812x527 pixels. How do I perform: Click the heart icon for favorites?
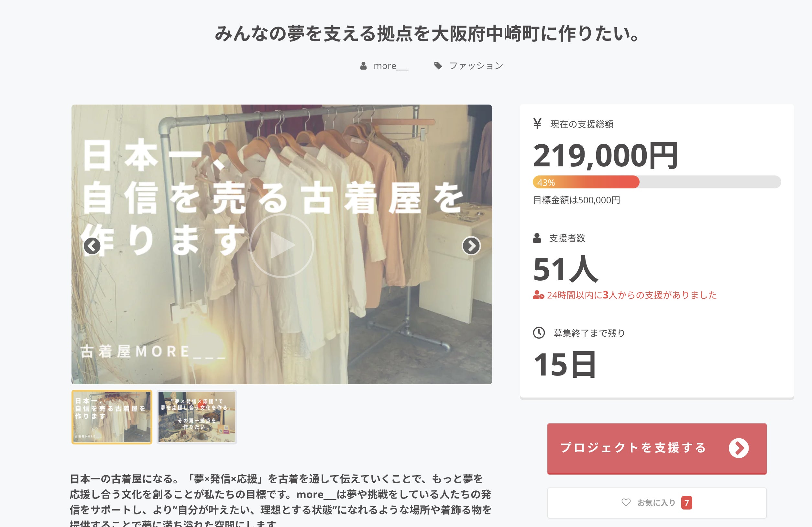pyautogui.click(x=626, y=502)
